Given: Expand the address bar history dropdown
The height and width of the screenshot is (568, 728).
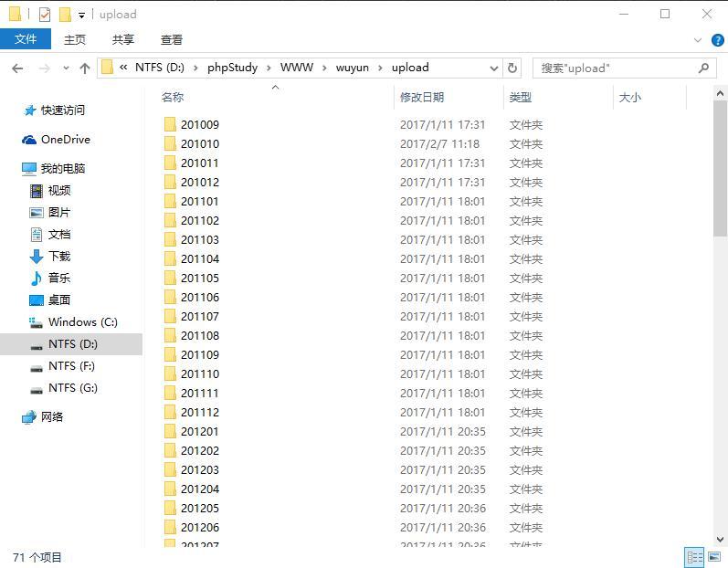Looking at the screenshot, I should pos(493,68).
